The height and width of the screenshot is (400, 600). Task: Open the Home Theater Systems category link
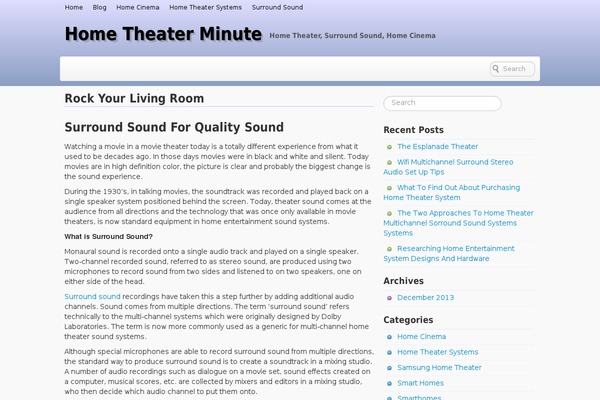point(438,352)
